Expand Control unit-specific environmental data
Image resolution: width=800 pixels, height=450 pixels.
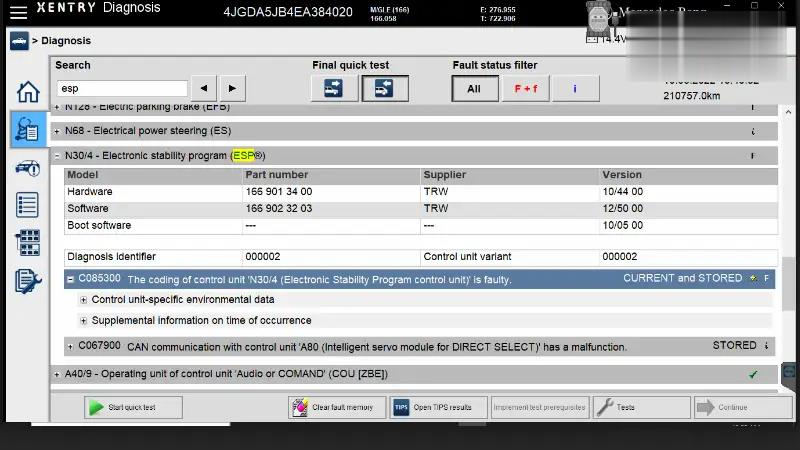[83, 300]
